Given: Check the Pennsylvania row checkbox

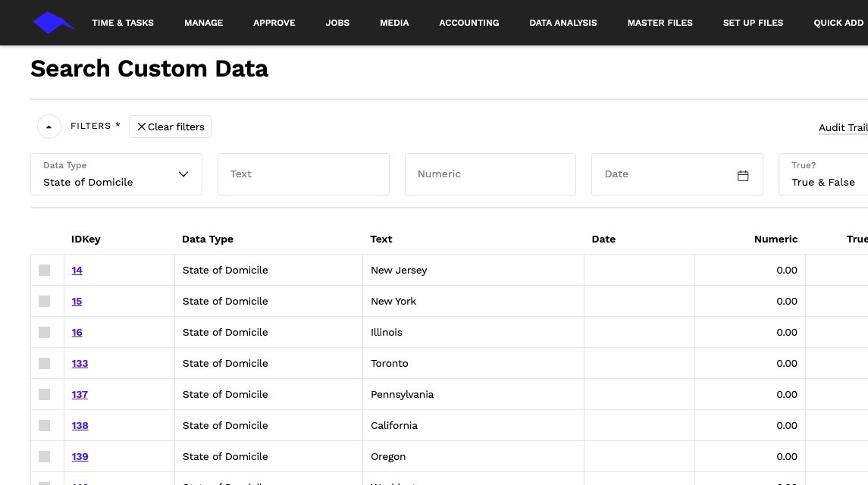Looking at the screenshot, I should click(44, 394).
